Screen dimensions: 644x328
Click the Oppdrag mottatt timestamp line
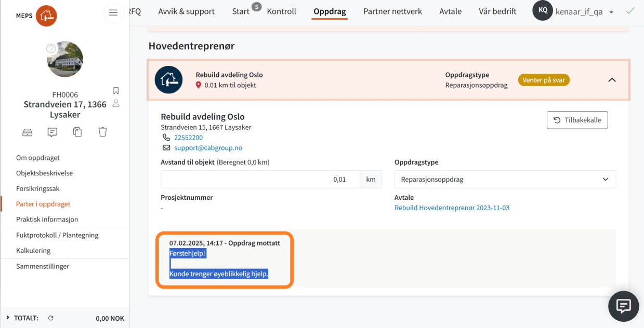pyautogui.click(x=225, y=243)
